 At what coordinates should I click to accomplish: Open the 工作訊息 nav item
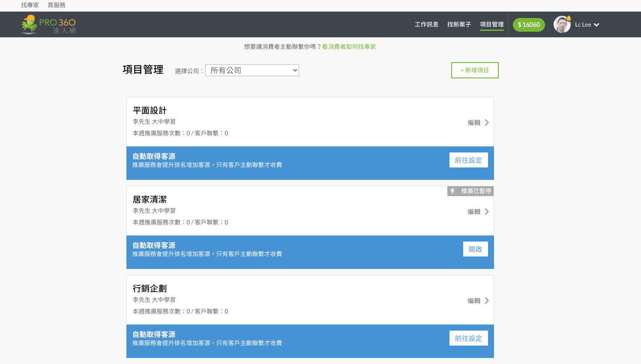pos(426,24)
